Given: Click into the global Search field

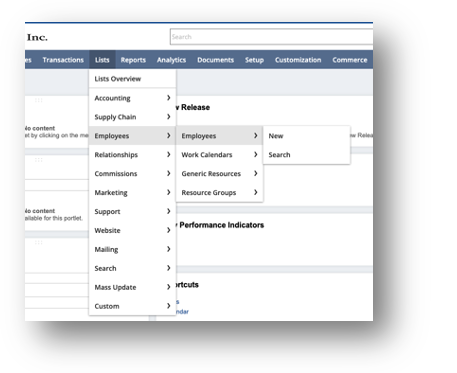Looking at the screenshot, I should pyautogui.click(x=271, y=37).
